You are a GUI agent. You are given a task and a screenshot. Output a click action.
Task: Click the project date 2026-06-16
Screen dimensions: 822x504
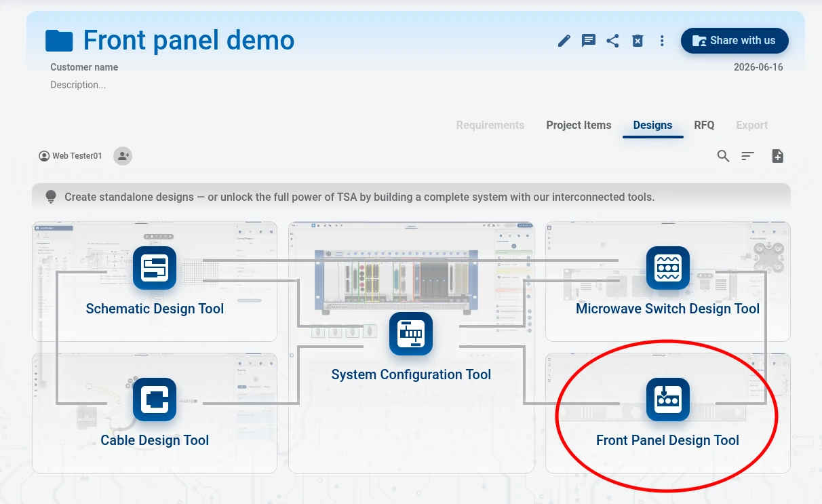coord(758,67)
